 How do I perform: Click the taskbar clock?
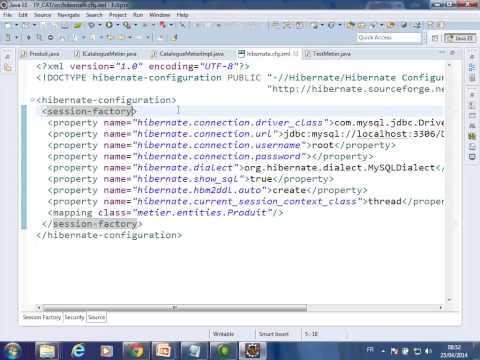tap(454, 351)
